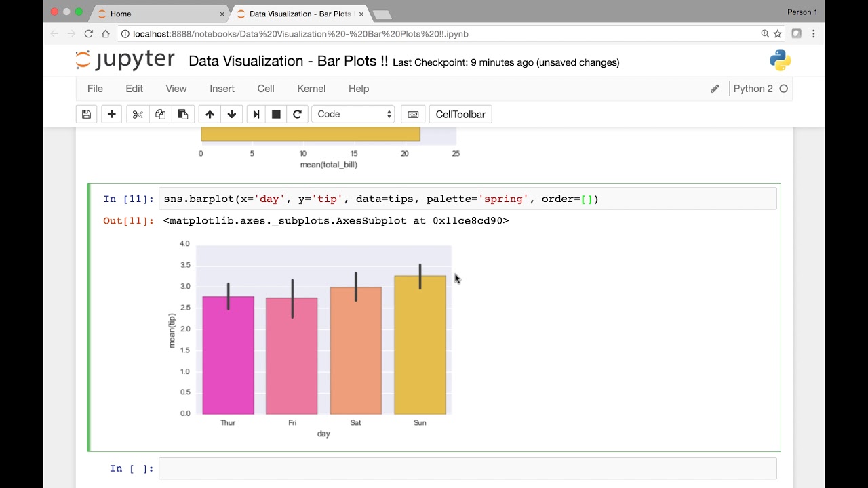Viewport: 868px width, 488px height.
Task: Click the Thur tick label
Action: tap(228, 422)
